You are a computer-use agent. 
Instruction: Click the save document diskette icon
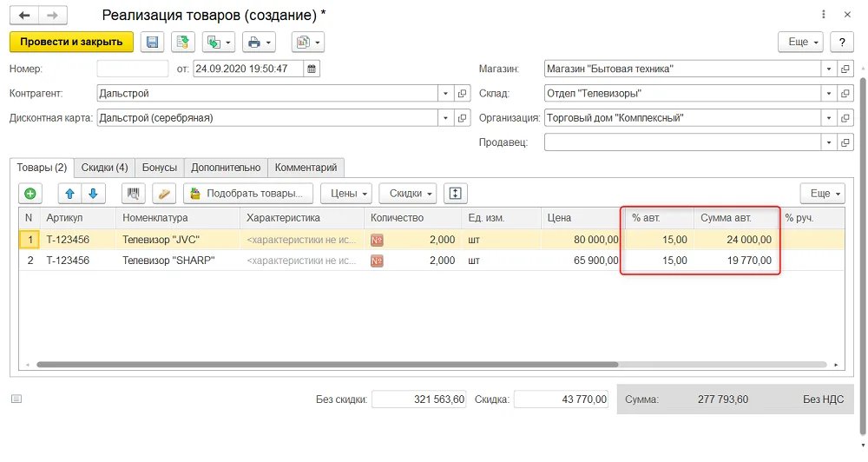coord(152,42)
